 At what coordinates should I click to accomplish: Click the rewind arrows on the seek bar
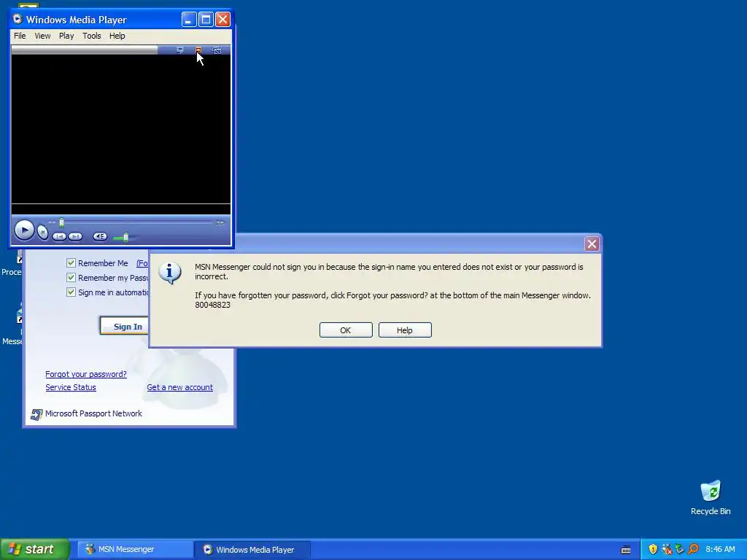pos(52,222)
